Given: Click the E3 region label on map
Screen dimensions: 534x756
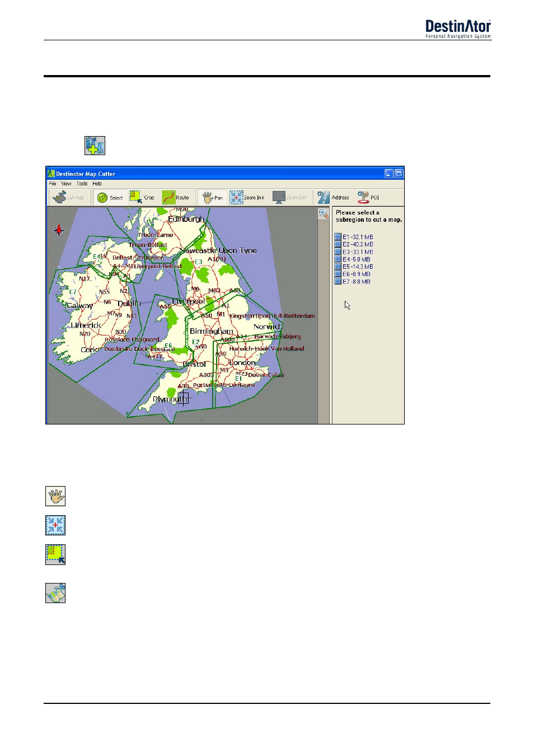Looking at the screenshot, I should (x=198, y=262).
